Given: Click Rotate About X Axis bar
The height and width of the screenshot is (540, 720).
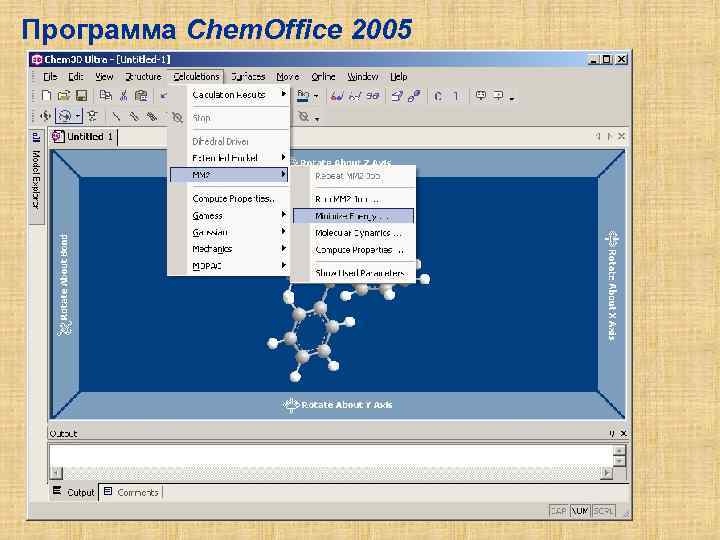Looking at the screenshot, I should (612, 286).
